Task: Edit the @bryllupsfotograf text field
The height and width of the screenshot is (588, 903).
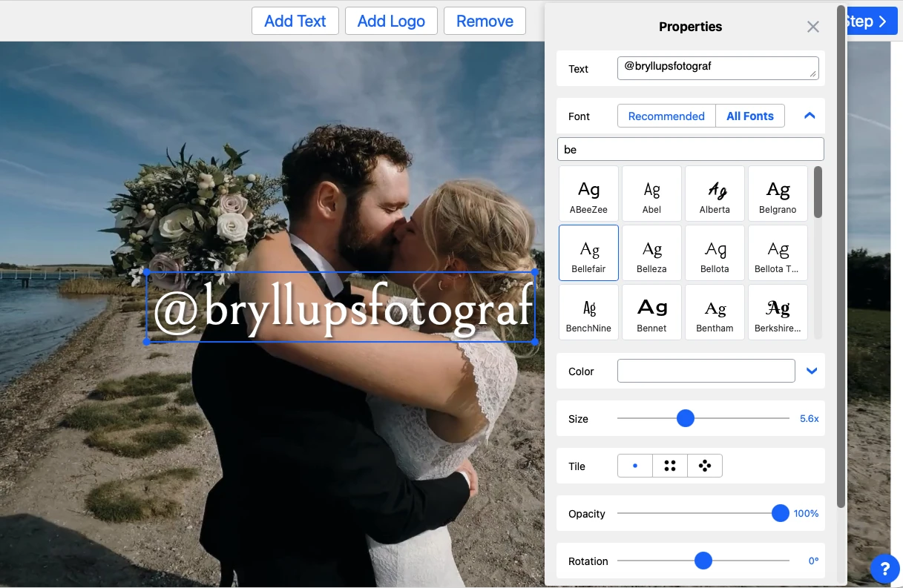Action: click(718, 67)
